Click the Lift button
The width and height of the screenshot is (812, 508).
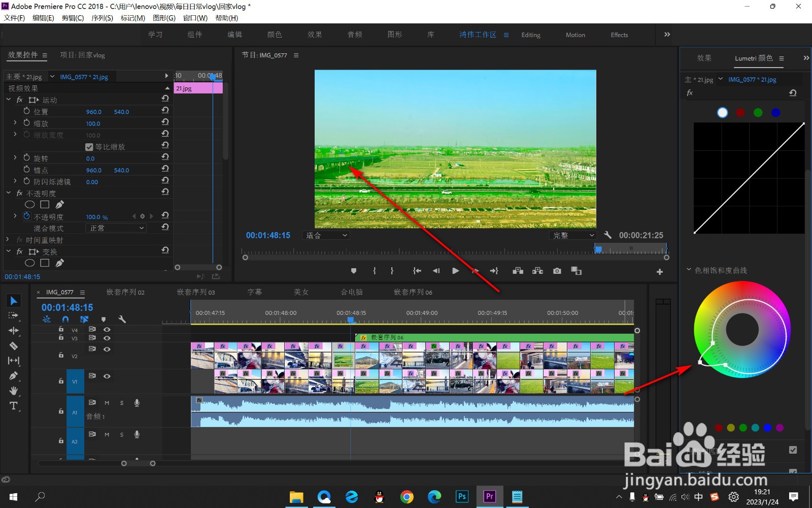(x=518, y=271)
